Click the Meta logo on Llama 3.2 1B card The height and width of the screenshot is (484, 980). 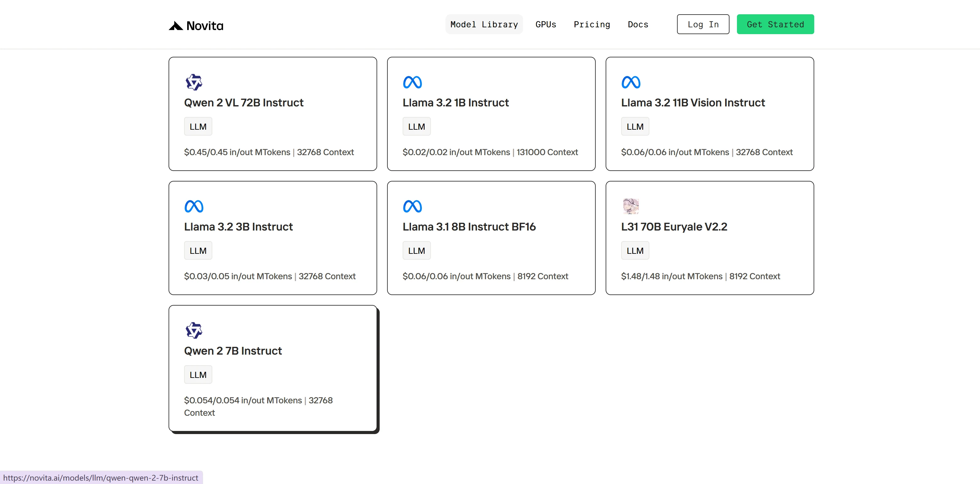click(x=412, y=82)
